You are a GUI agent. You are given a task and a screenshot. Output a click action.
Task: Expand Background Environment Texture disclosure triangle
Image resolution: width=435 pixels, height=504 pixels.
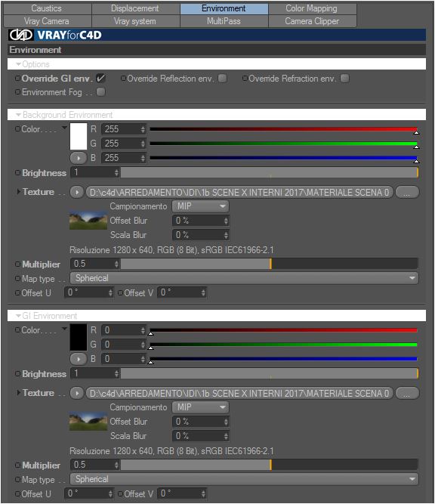coord(18,192)
